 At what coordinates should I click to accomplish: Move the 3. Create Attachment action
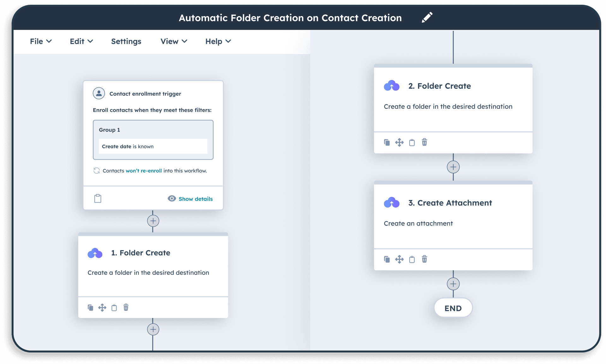(399, 259)
